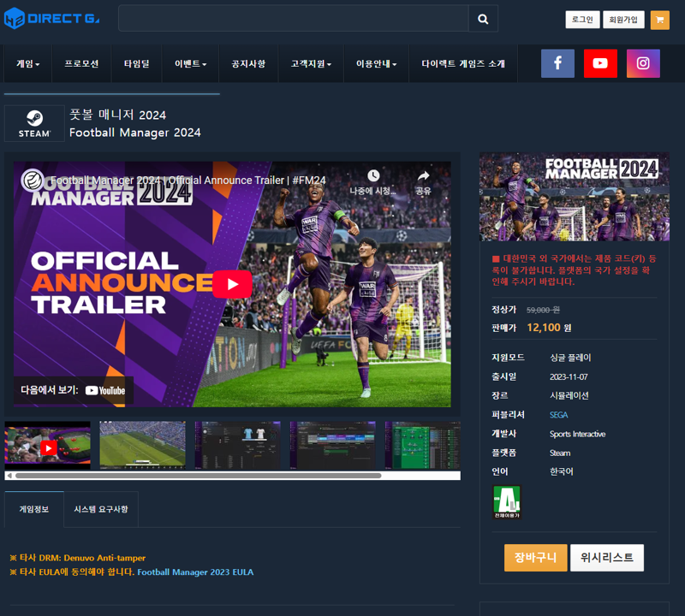Click the video channel avatar icon
This screenshot has height=616, width=685.
pyautogui.click(x=33, y=180)
